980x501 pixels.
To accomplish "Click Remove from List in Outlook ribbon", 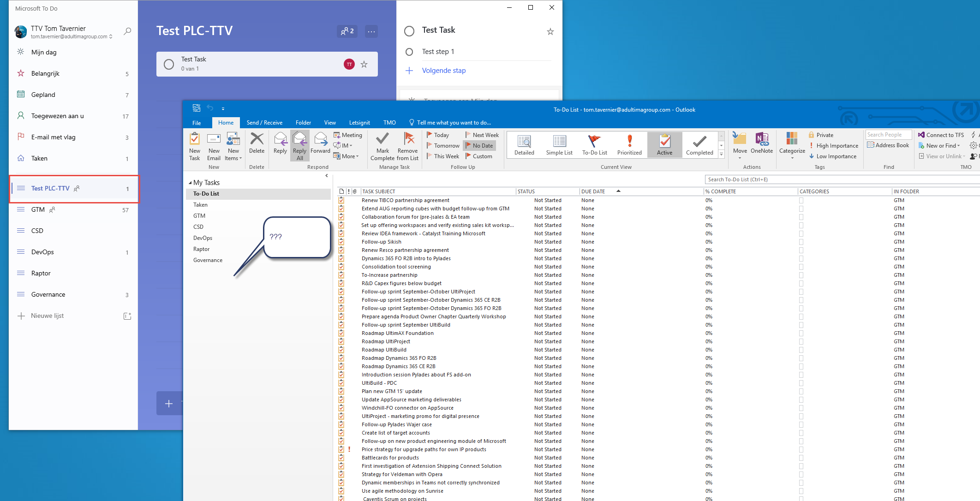I will tap(408, 147).
